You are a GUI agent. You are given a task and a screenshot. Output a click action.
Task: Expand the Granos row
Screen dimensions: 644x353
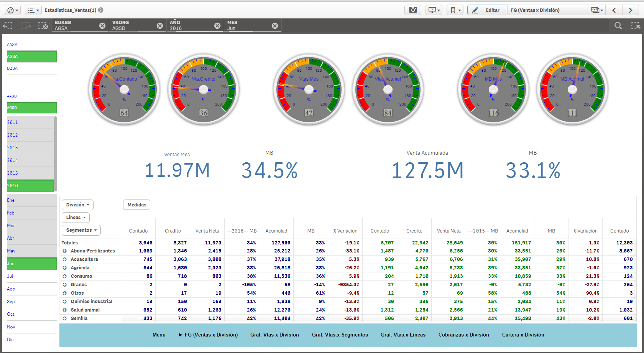point(65,285)
